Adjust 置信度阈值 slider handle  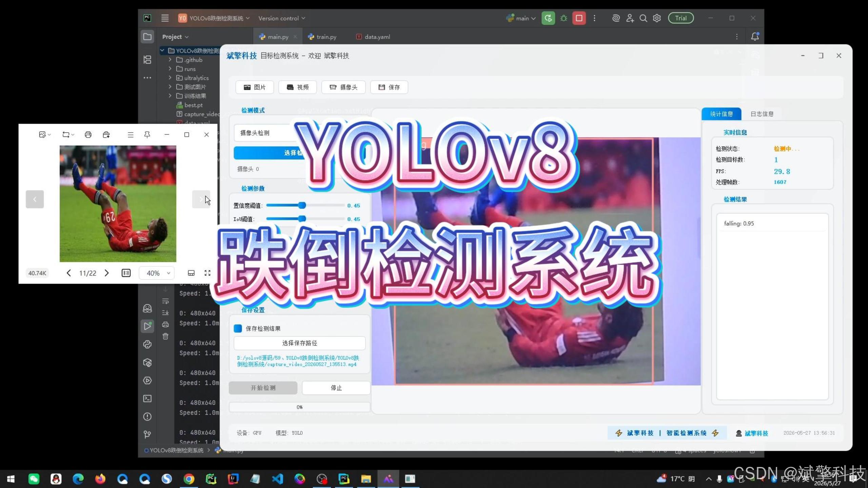pyautogui.click(x=302, y=205)
